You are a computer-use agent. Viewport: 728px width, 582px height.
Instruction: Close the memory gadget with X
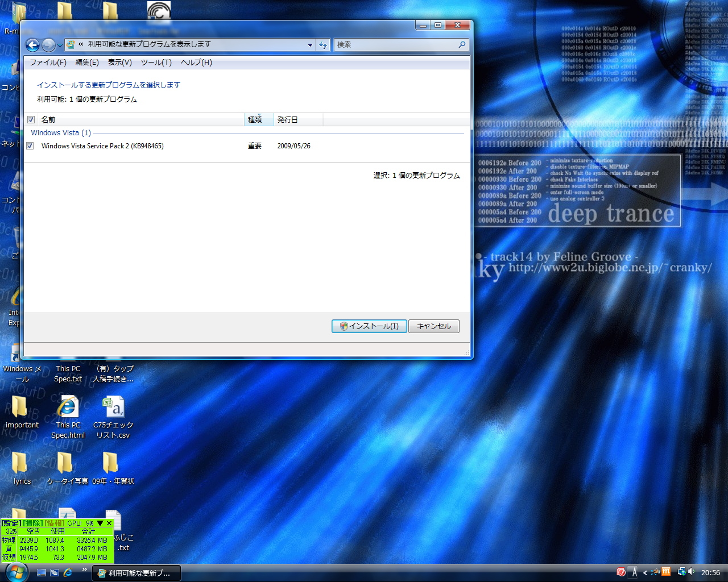[x=109, y=523]
